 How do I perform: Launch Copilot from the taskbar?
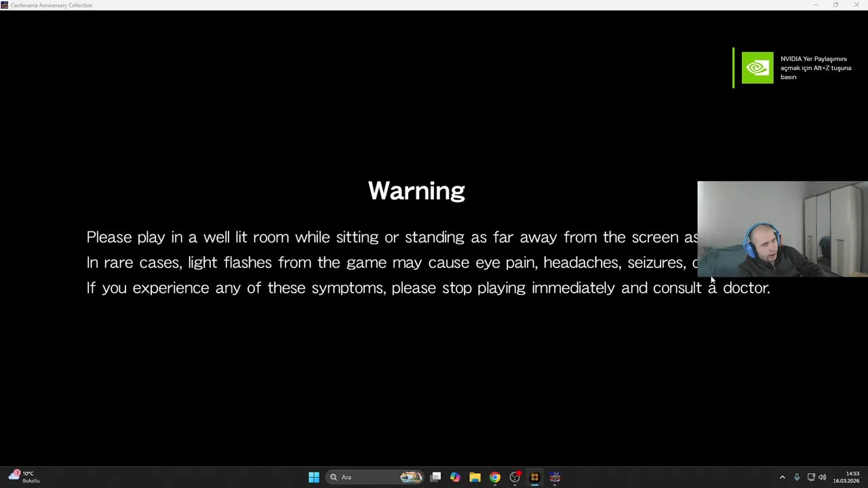click(455, 477)
